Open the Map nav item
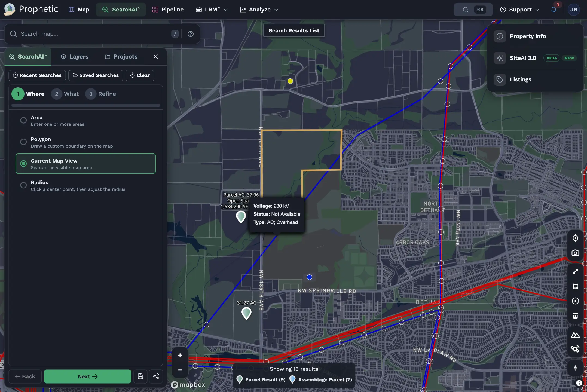 coord(79,10)
